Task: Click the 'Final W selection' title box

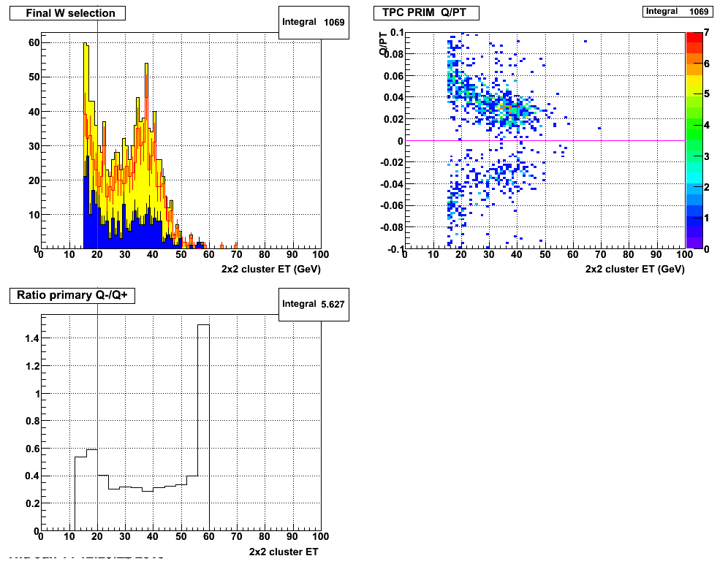Action: [x=68, y=13]
